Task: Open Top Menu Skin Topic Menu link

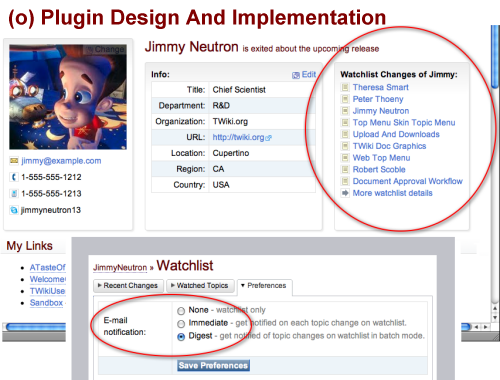Action: [x=404, y=122]
